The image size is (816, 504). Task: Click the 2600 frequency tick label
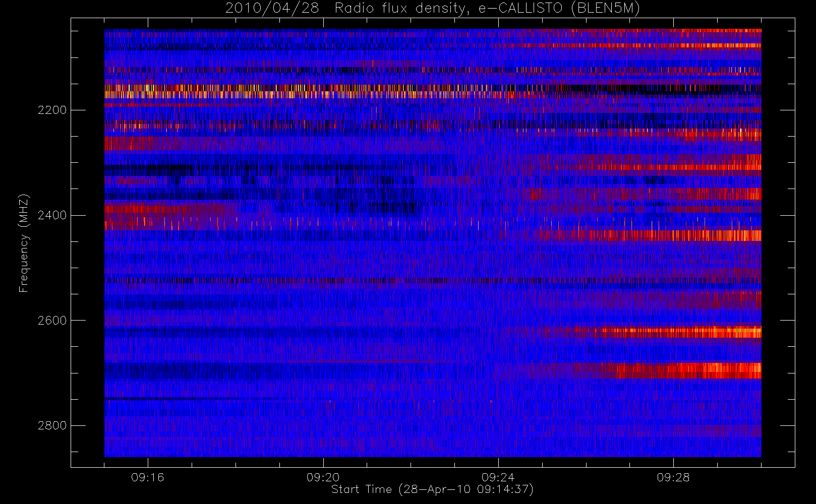52,321
